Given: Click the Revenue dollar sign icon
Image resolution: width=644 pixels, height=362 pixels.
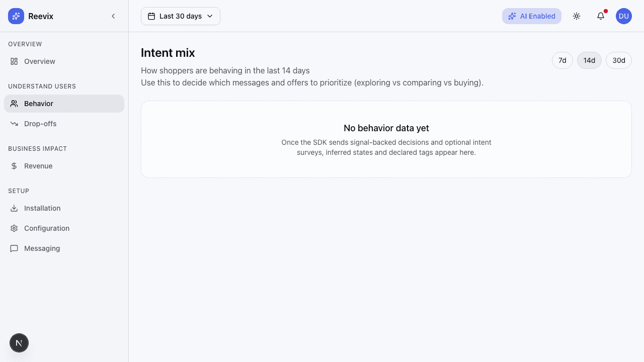Looking at the screenshot, I should coord(14,166).
